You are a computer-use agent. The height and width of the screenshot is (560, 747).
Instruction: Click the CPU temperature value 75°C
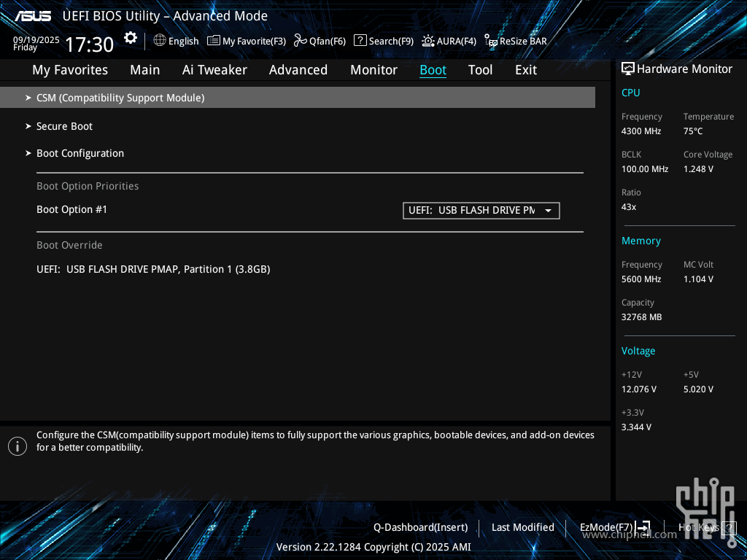693,131
